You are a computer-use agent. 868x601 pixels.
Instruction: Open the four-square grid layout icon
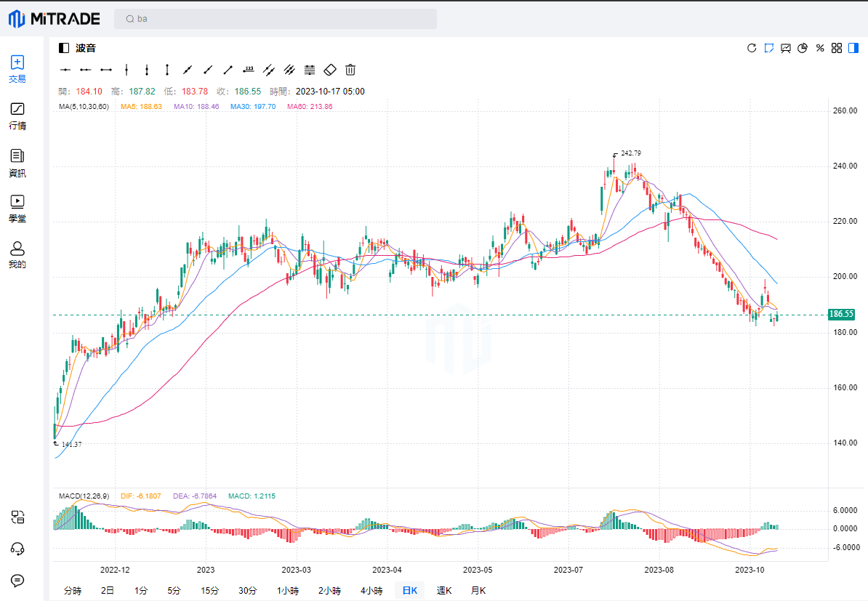837,48
